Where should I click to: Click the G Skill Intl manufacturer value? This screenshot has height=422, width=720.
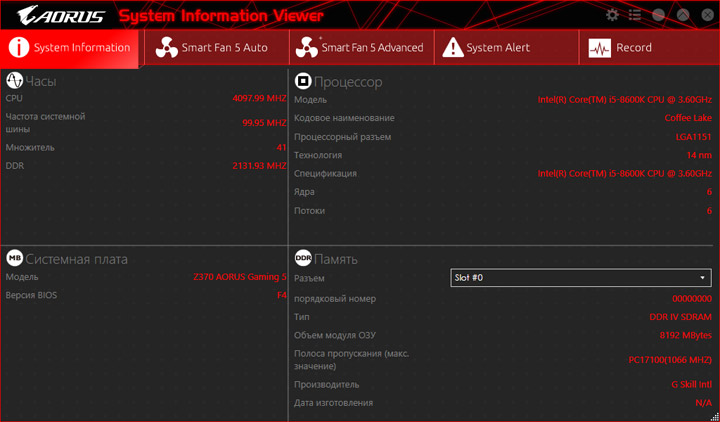click(692, 384)
